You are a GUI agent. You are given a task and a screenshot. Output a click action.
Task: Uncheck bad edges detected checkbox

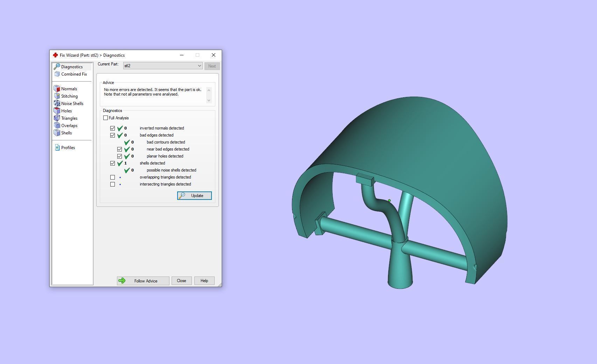(x=112, y=135)
